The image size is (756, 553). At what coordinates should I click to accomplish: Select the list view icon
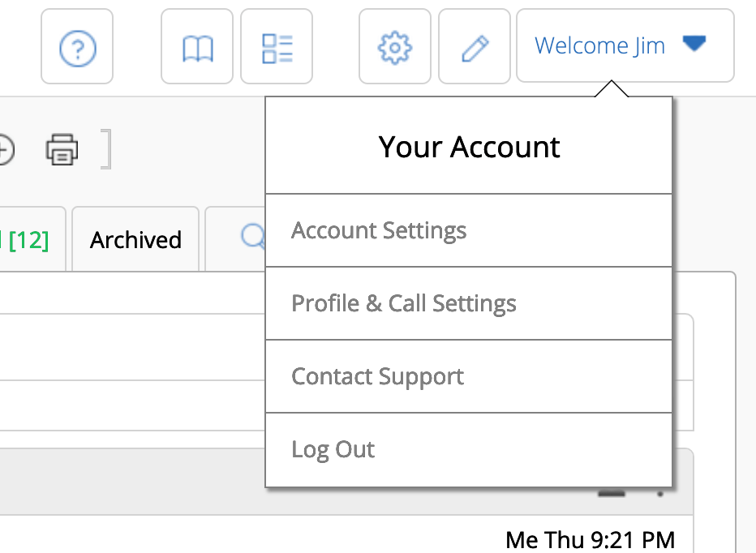(x=276, y=46)
